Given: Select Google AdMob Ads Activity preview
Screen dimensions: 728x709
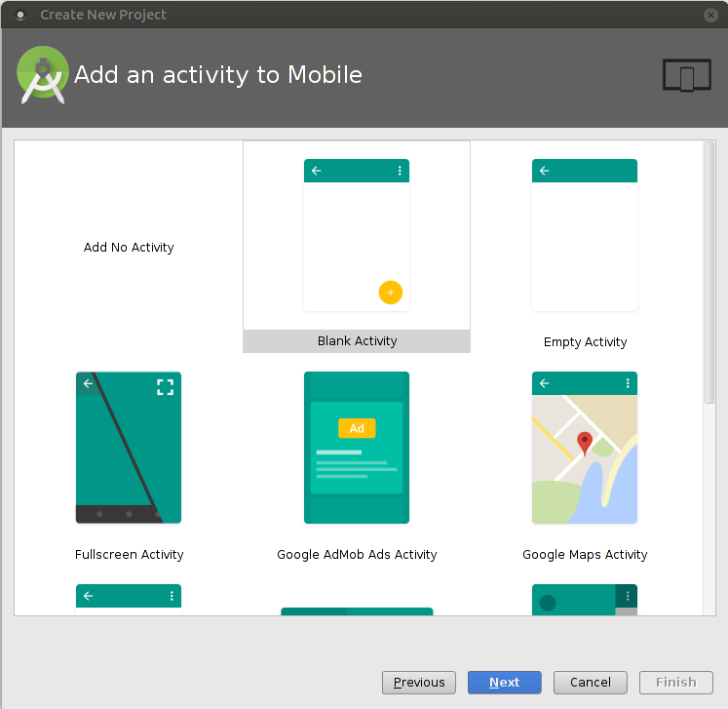Looking at the screenshot, I should tap(357, 448).
